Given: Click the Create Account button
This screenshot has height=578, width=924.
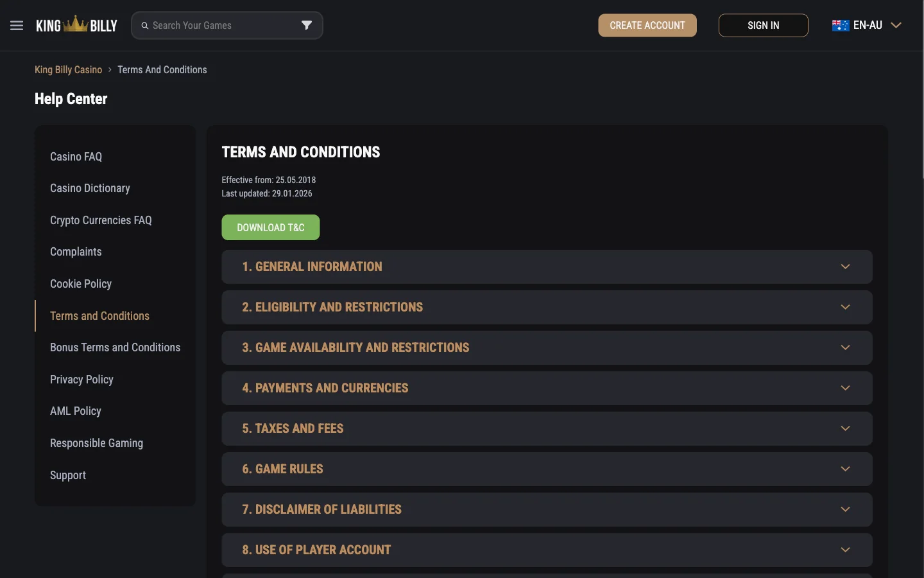Looking at the screenshot, I should tap(647, 26).
